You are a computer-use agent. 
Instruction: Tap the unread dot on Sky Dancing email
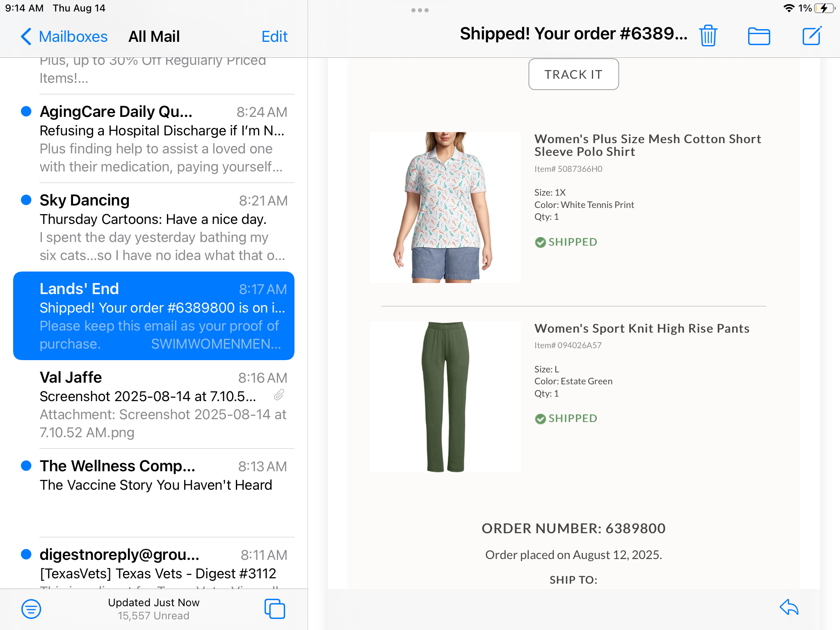26,200
